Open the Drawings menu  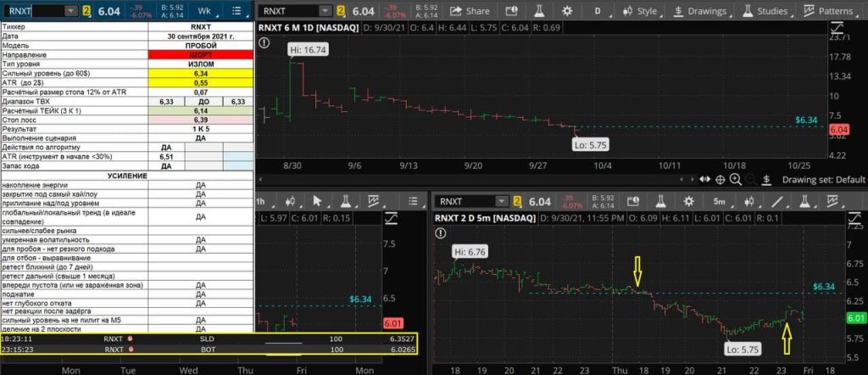(x=700, y=10)
